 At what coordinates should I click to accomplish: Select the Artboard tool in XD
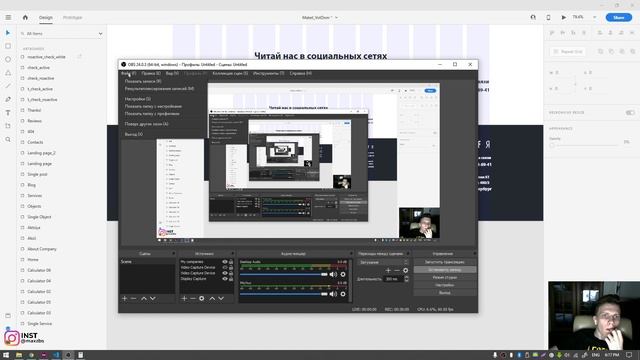pyautogui.click(x=8, y=126)
